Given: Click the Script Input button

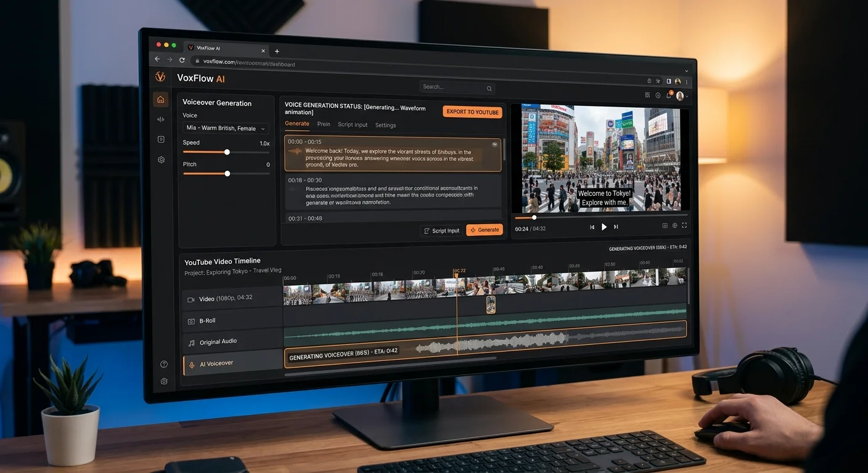Looking at the screenshot, I should pos(441,231).
